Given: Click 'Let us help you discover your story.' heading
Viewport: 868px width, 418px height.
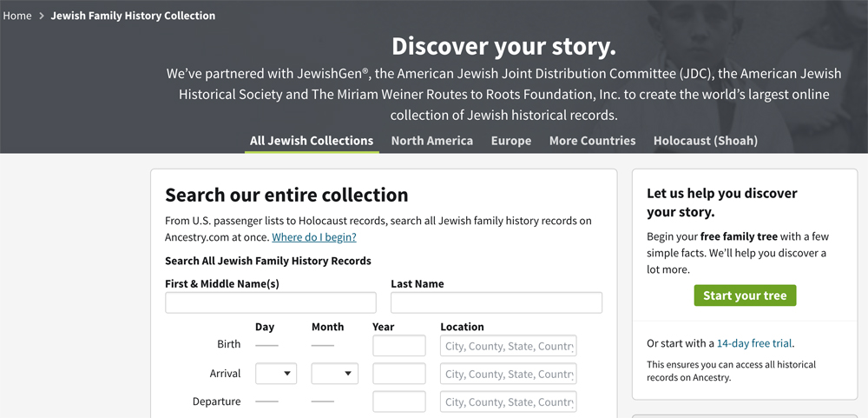Looking at the screenshot, I should pyautogui.click(x=722, y=202).
